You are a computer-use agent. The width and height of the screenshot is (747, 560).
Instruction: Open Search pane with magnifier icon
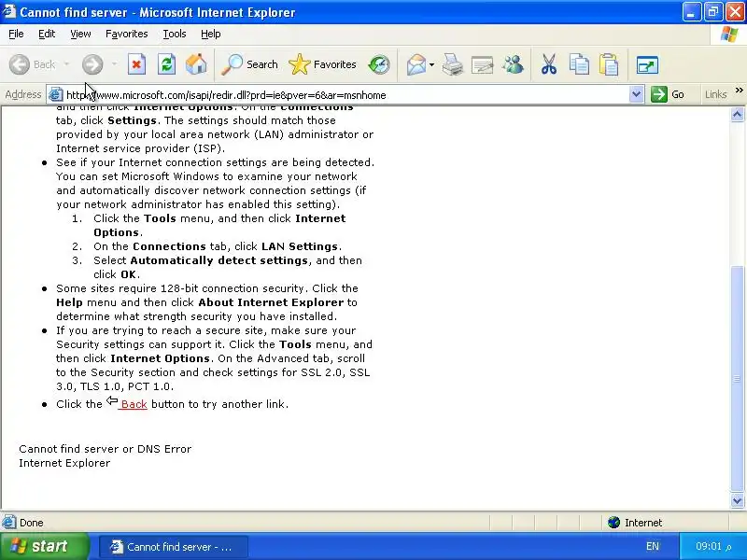pyautogui.click(x=232, y=64)
